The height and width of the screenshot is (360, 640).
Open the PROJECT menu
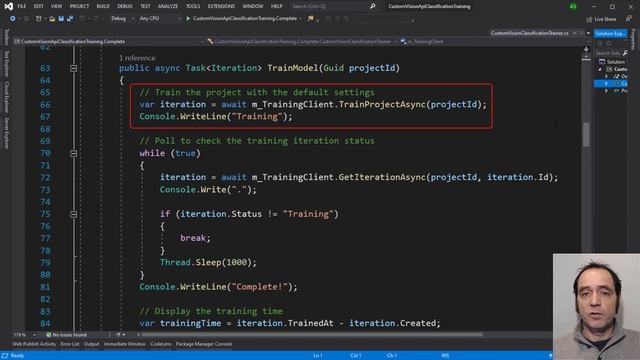click(79, 6)
